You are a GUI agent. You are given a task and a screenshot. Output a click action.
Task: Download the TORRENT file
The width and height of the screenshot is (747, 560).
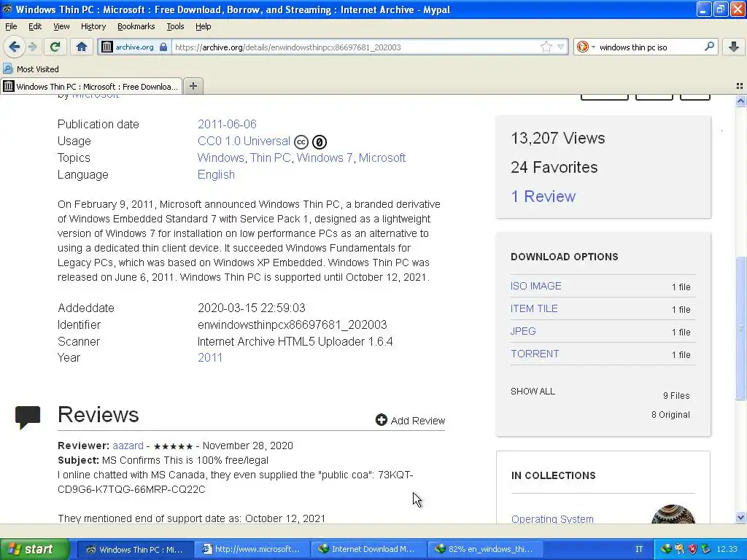tap(535, 354)
